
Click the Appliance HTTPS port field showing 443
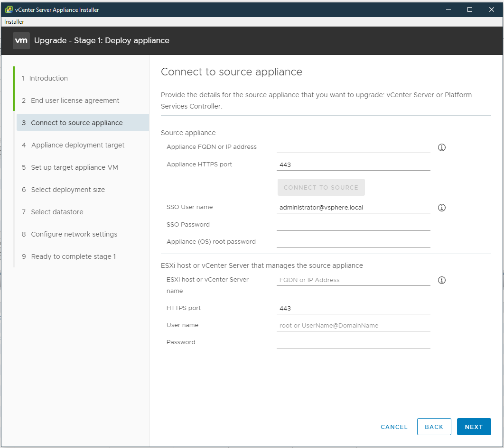click(x=353, y=164)
